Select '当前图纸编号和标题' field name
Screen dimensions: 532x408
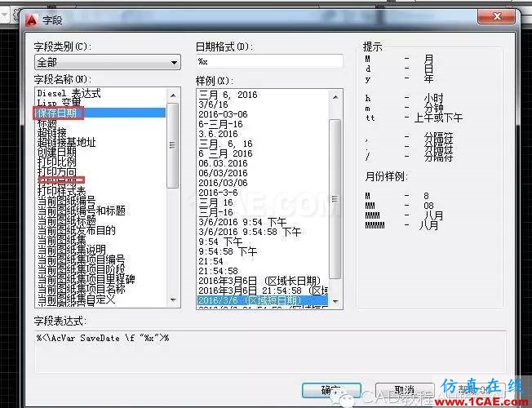pos(81,211)
